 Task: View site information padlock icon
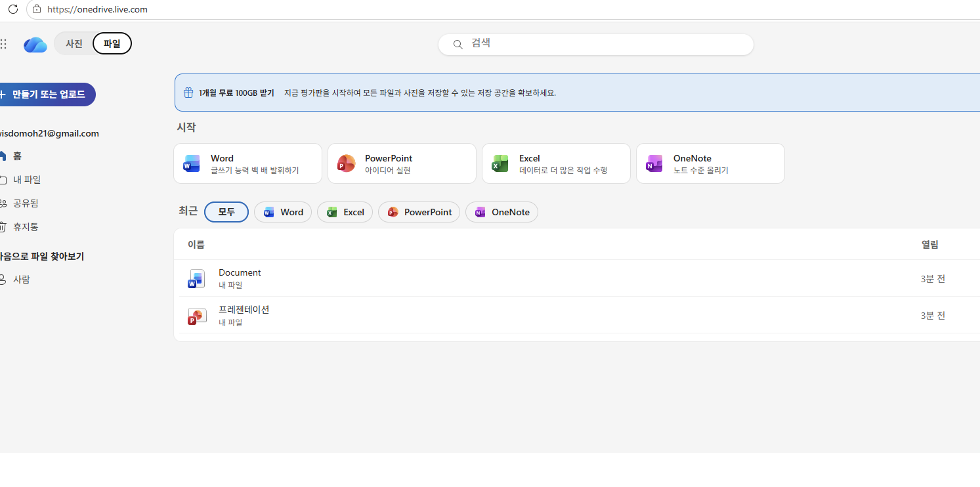pos(37,9)
